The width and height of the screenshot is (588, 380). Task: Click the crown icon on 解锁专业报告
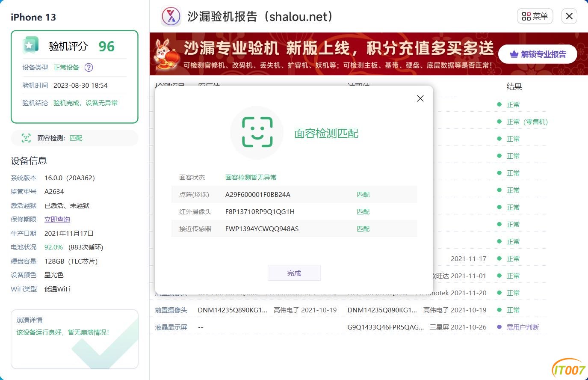514,54
